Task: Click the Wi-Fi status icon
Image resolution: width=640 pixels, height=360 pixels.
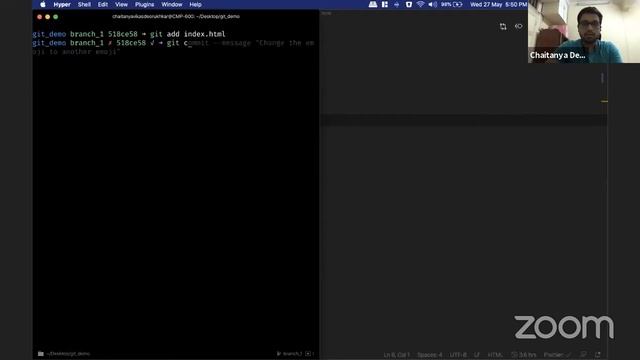Action: [x=420, y=4]
